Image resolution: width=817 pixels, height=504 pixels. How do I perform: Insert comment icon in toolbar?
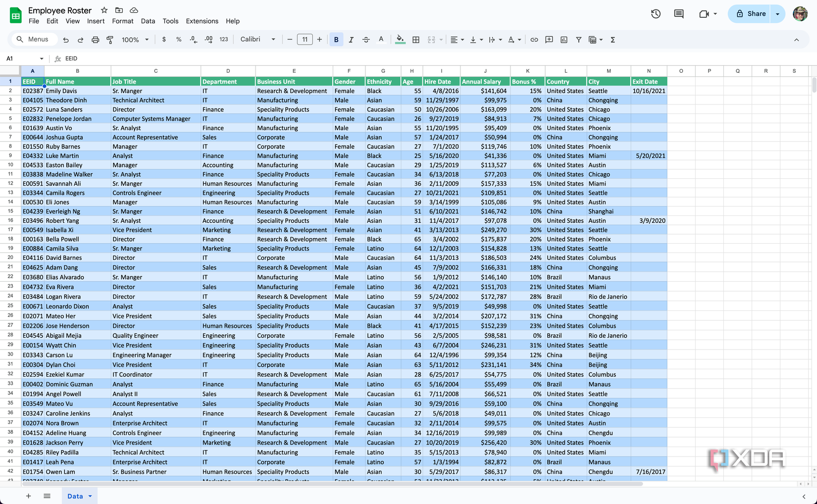click(549, 40)
